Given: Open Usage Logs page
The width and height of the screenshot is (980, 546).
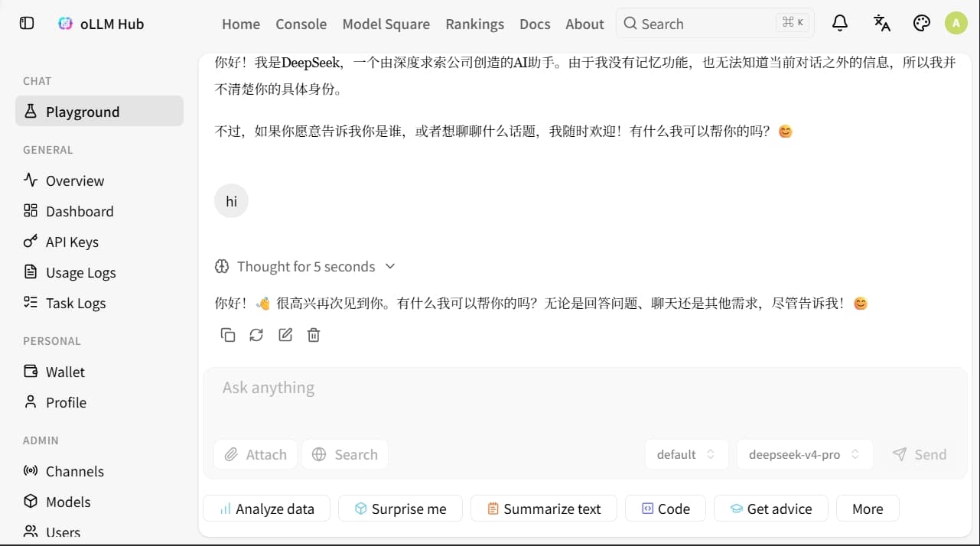Looking at the screenshot, I should pyautogui.click(x=99, y=272).
